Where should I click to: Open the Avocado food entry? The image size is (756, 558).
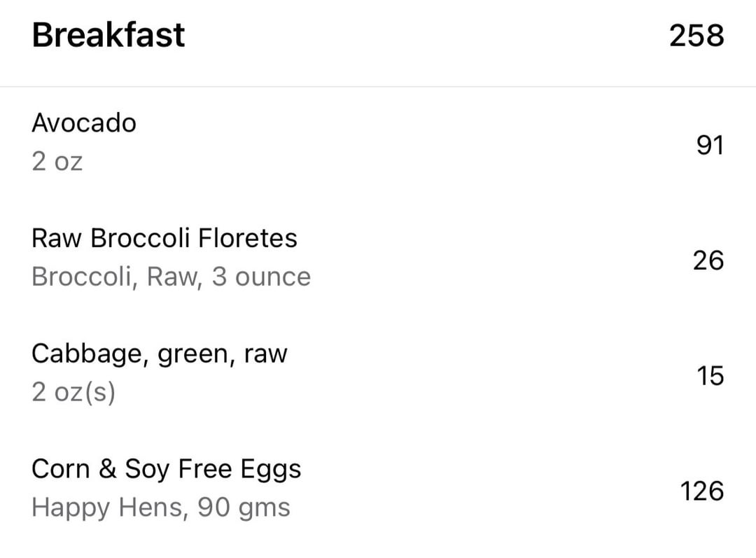pyautogui.click(x=378, y=144)
